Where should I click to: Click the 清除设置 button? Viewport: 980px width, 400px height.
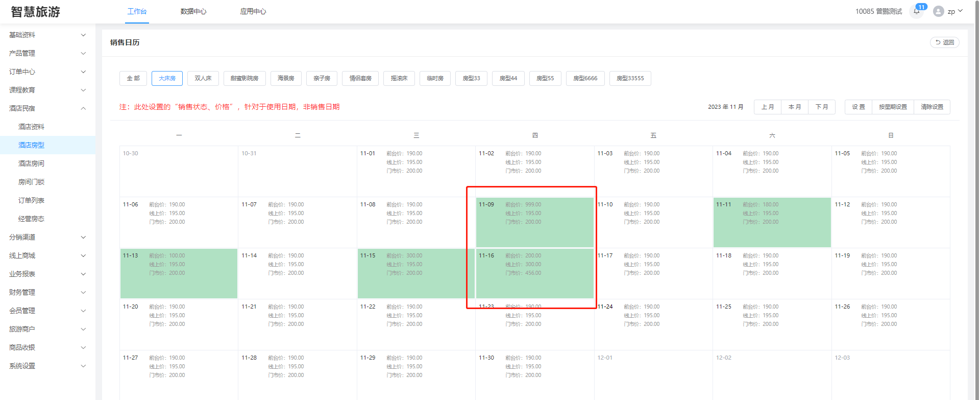932,107
